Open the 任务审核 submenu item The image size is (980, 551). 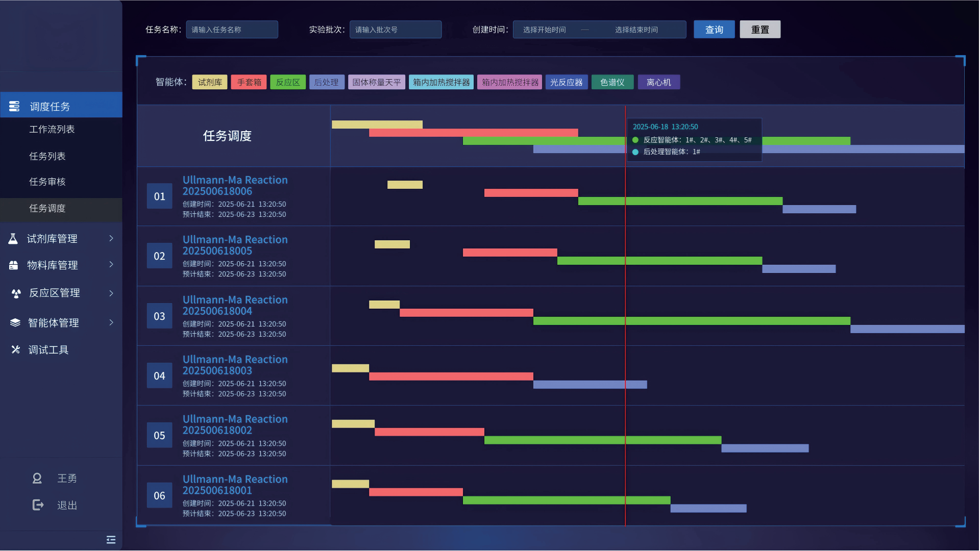(x=47, y=182)
